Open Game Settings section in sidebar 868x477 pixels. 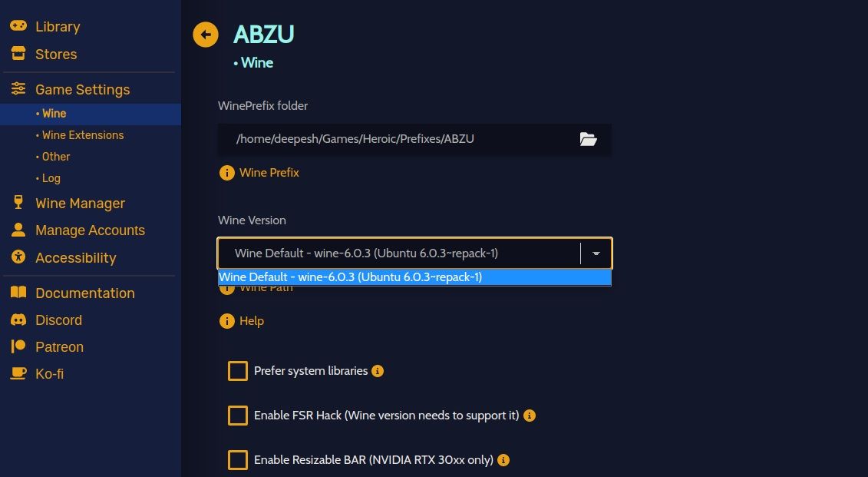pyautogui.click(x=82, y=89)
